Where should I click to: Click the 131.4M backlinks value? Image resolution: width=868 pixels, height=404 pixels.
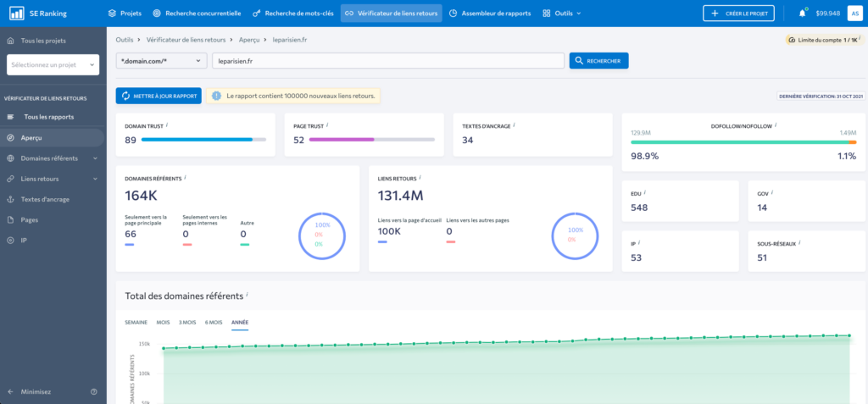401,196
